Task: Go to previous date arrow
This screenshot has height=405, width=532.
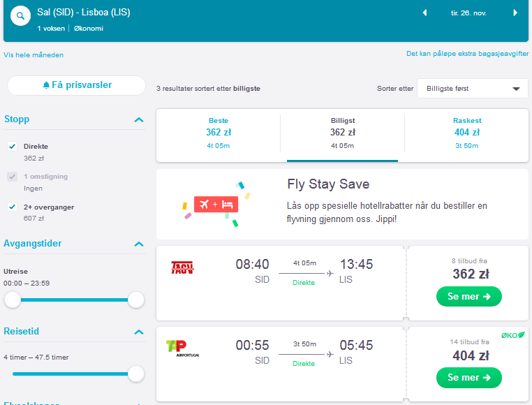Action: coord(424,13)
